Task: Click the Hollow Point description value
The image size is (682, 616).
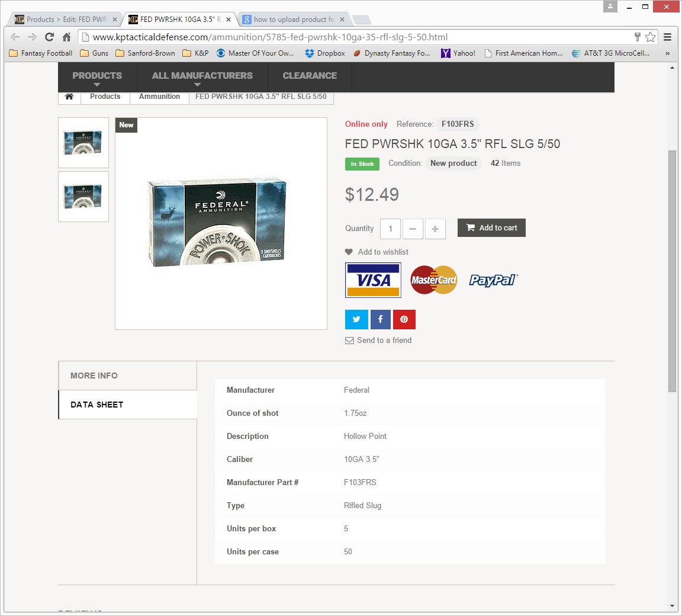Action: click(365, 437)
